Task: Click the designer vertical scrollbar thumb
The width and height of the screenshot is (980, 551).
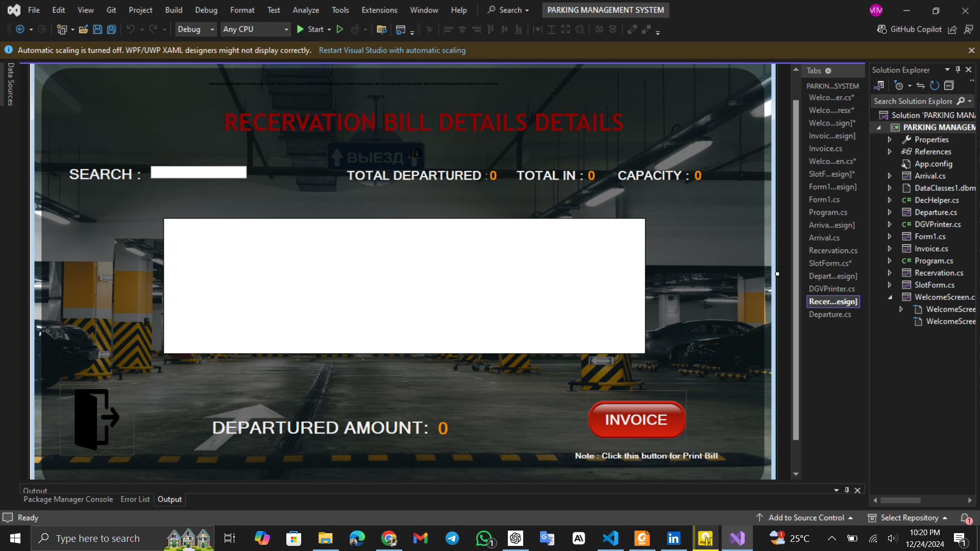Action: coord(796,270)
